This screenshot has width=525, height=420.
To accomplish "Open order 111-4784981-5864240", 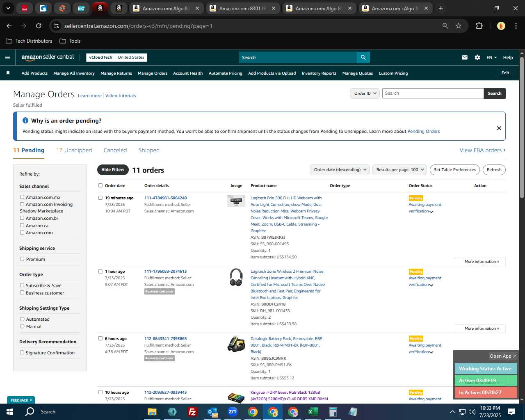I will tap(165, 198).
